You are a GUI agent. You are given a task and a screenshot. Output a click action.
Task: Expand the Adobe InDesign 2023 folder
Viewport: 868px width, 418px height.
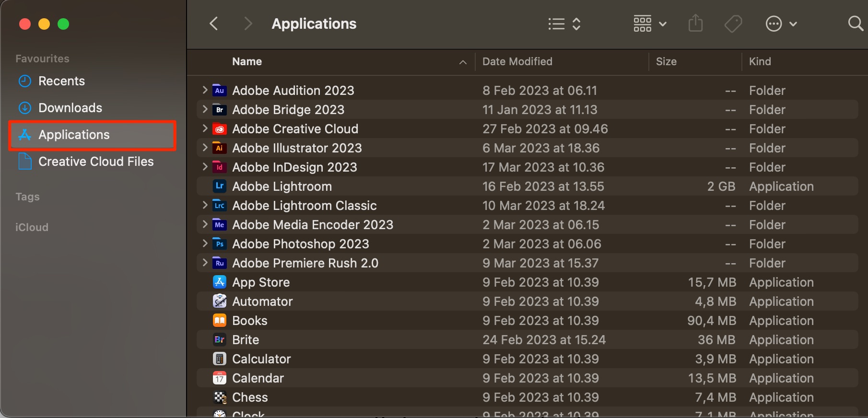pos(205,166)
